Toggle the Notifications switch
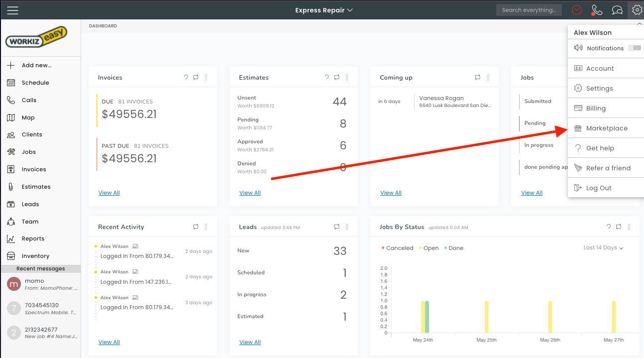Screen dimensions: 644x358 pyautogui.click(x=635, y=48)
